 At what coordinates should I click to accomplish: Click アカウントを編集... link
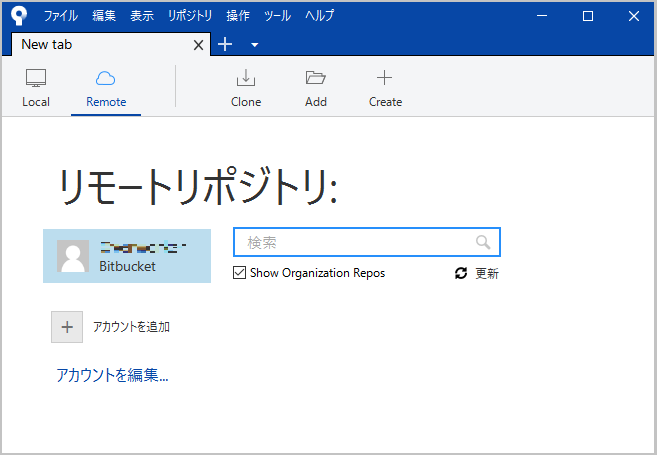pos(112,375)
